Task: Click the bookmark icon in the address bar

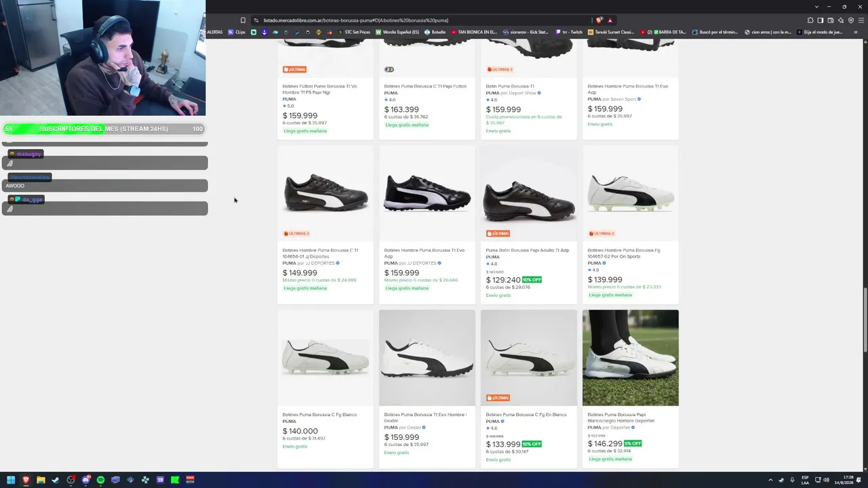Action: (243, 20)
